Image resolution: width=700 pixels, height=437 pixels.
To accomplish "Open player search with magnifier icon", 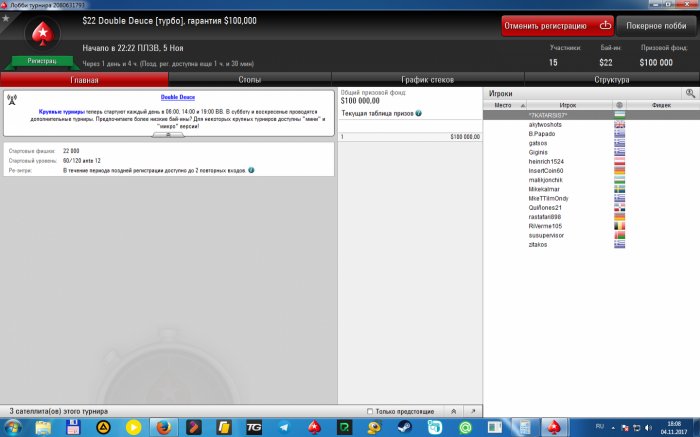I will pyautogui.click(x=690, y=93).
